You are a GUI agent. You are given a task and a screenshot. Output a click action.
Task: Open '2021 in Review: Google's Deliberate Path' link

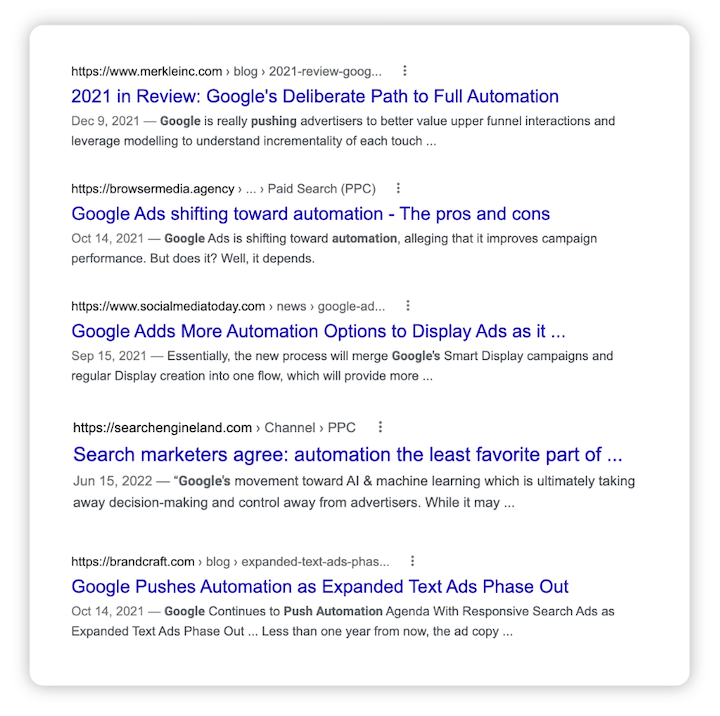click(315, 96)
